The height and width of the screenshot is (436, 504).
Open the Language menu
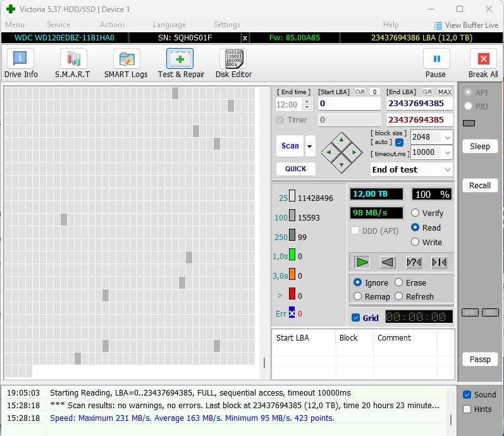pos(169,25)
